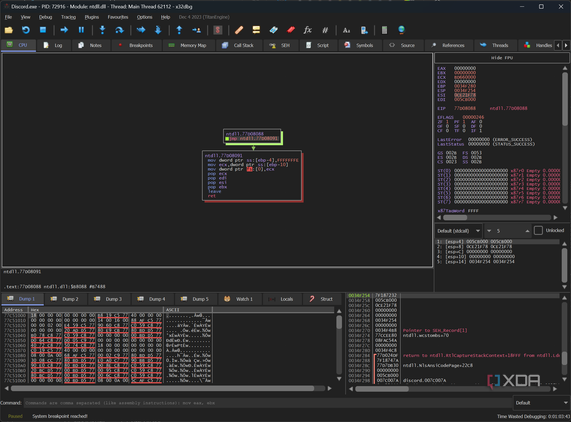Switch to the Struct tab
This screenshot has width=571, height=422.
(x=322, y=299)
